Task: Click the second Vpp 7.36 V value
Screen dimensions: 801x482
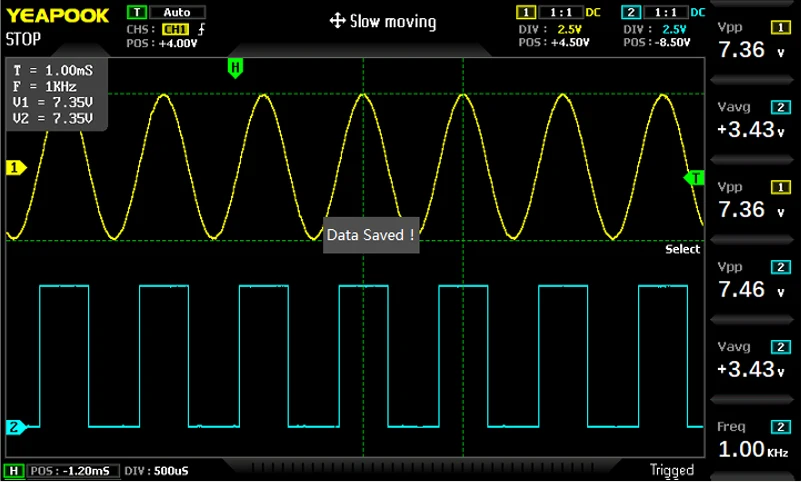Action: click(751, 210)
